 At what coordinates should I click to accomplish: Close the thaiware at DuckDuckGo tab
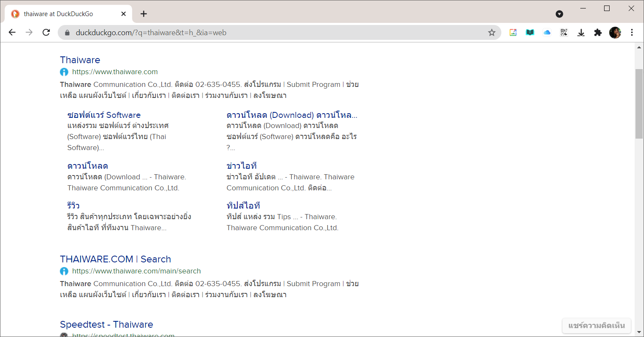124,14
